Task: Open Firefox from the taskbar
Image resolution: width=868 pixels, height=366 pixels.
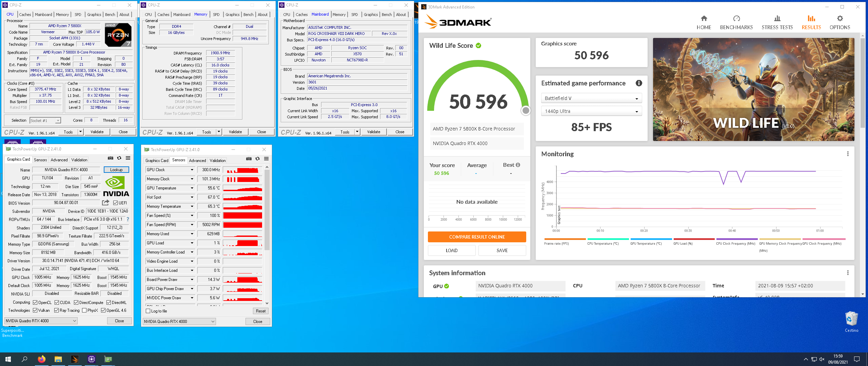Action: (x=41, y=359)
